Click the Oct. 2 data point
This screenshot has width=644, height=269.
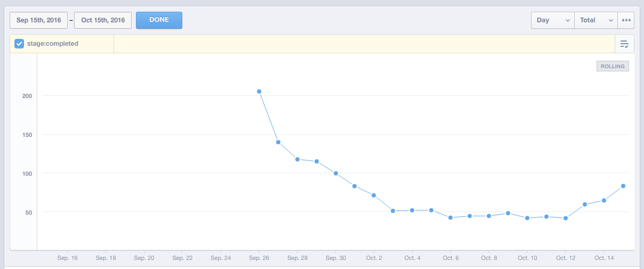[x=374, y=195]
